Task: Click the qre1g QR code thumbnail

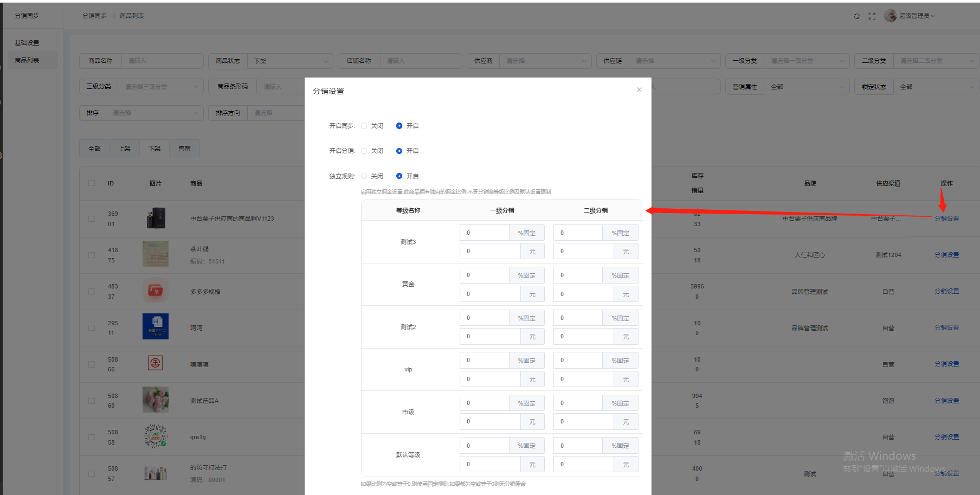Action: coord(155,436)
